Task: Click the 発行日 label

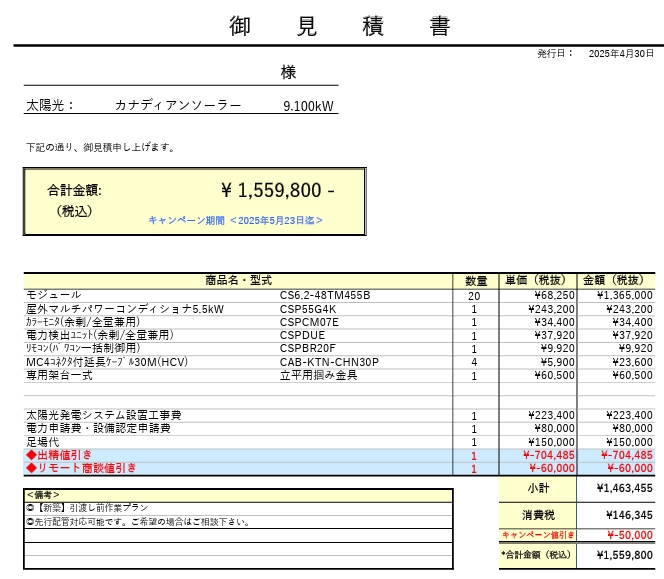Action: click(554, 53)
